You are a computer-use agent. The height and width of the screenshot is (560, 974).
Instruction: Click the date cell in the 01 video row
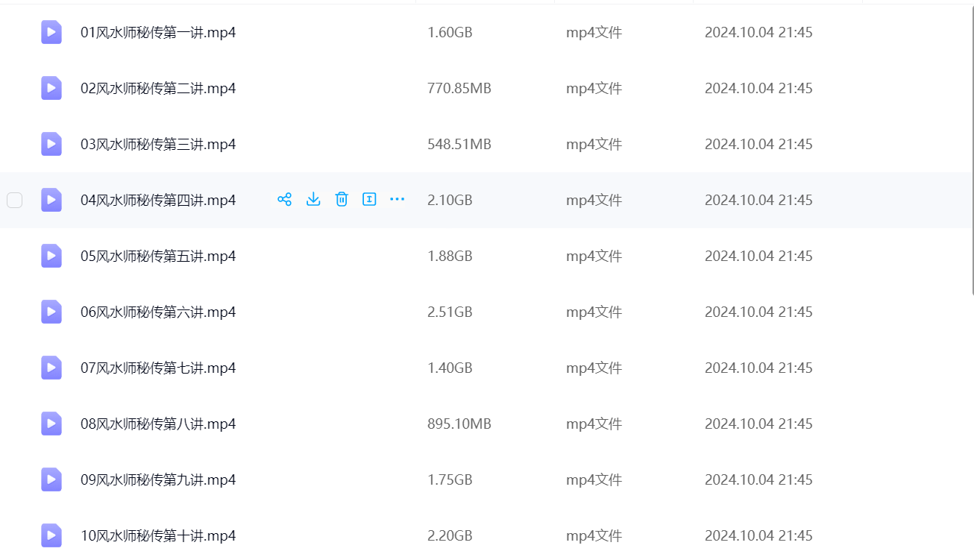pyautogui.click(x=758, y=32)
